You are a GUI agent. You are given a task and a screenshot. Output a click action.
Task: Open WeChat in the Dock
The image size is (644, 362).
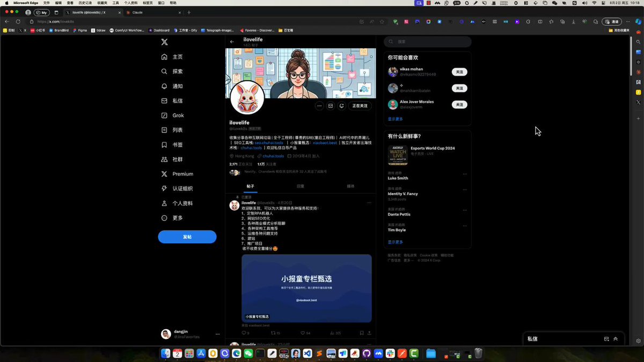pos(248,353)
